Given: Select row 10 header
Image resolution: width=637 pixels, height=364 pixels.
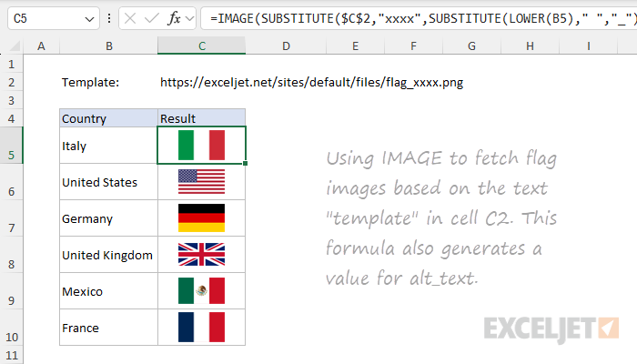Looking at the screenshot, I should point(11,328).
